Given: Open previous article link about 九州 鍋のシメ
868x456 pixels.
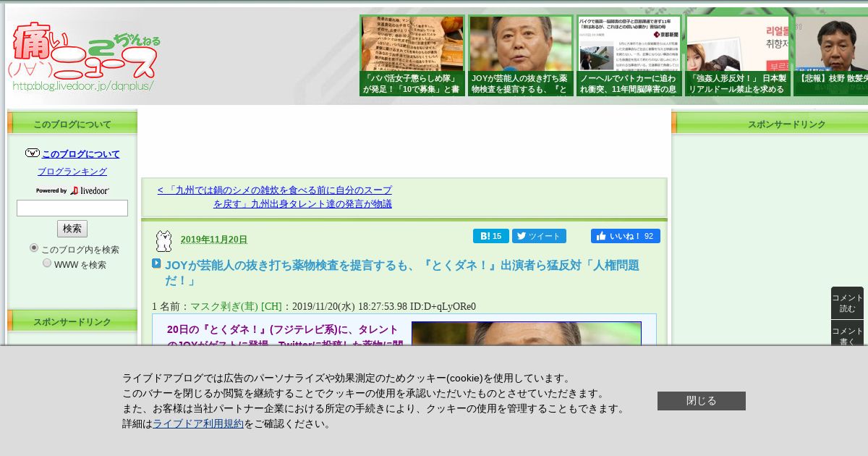Looking at the screenshot, I should tap(275, 197).
